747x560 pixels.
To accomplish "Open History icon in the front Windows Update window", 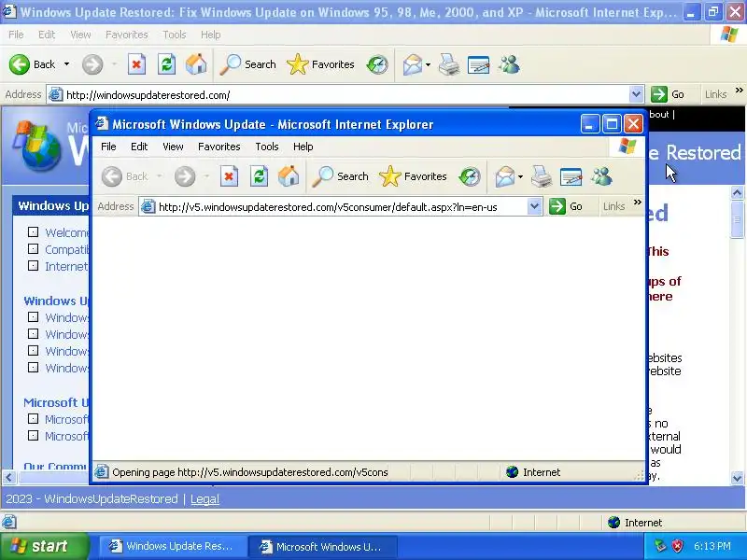I will click(470, 176).
